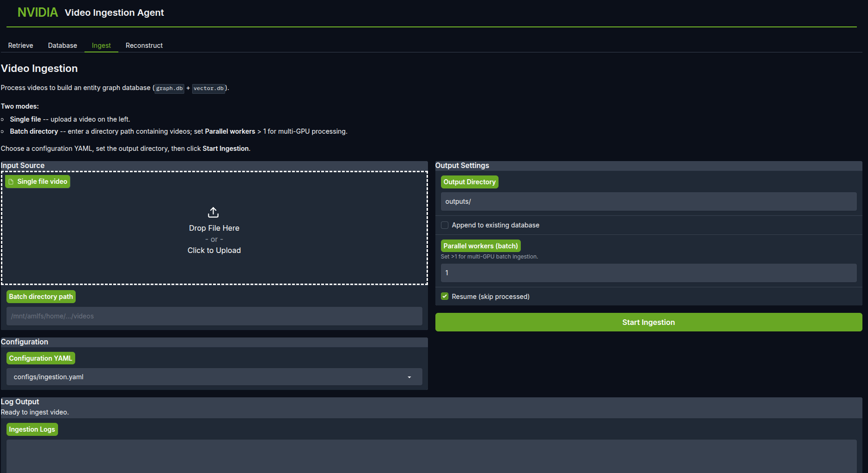
Task: Click the graph.db code label
Action: (169, 88)
